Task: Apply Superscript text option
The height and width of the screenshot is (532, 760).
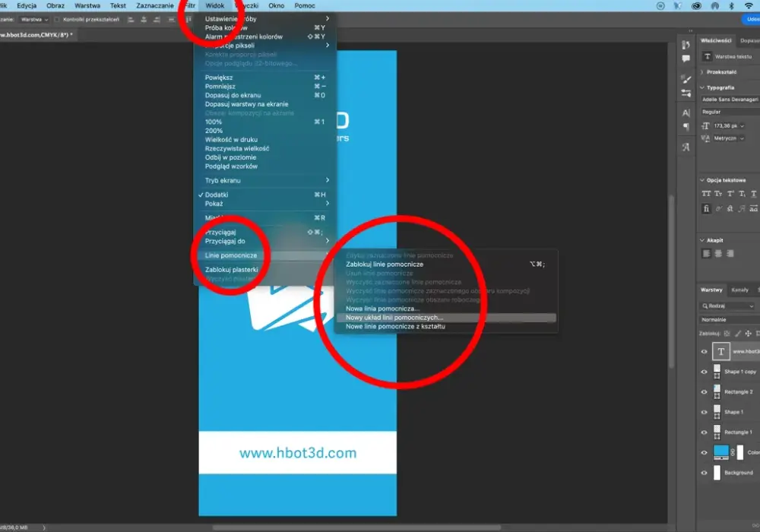Action: 730,194
